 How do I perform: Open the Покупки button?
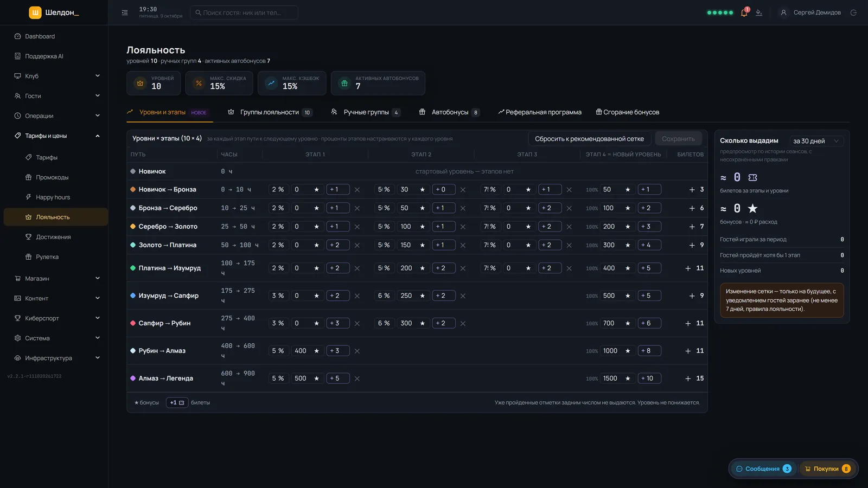pyautogui.click(x=827, y=469)
